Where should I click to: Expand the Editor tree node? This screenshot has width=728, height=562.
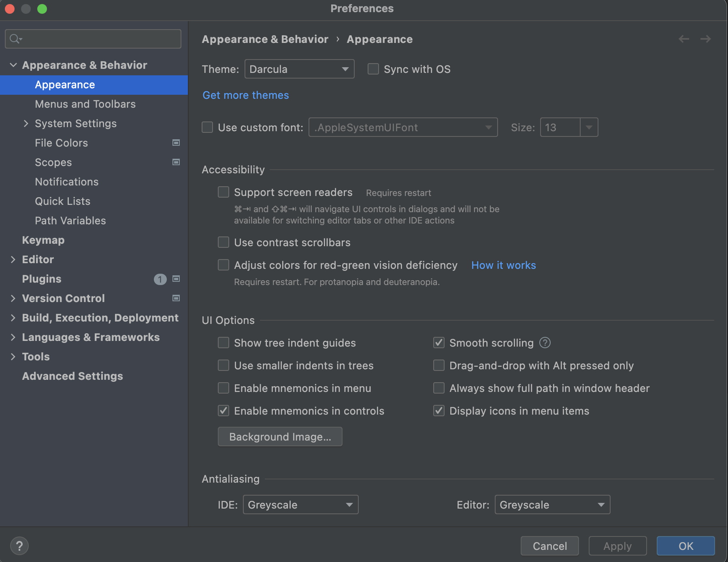pyautogui.click(x=13, y=259)
